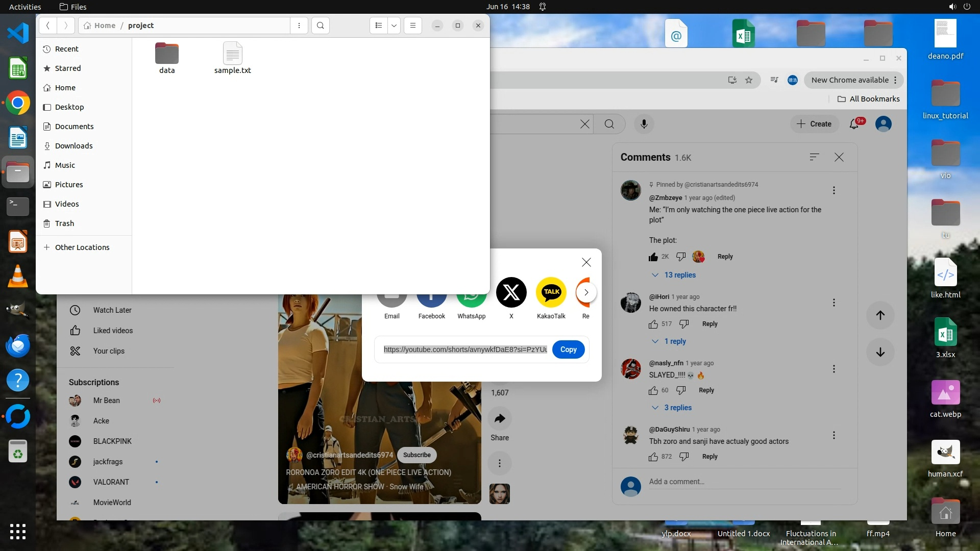This screenshot has width=980, height=551.
Task: Open Downloads in Files sidebar
Action: 73,146
